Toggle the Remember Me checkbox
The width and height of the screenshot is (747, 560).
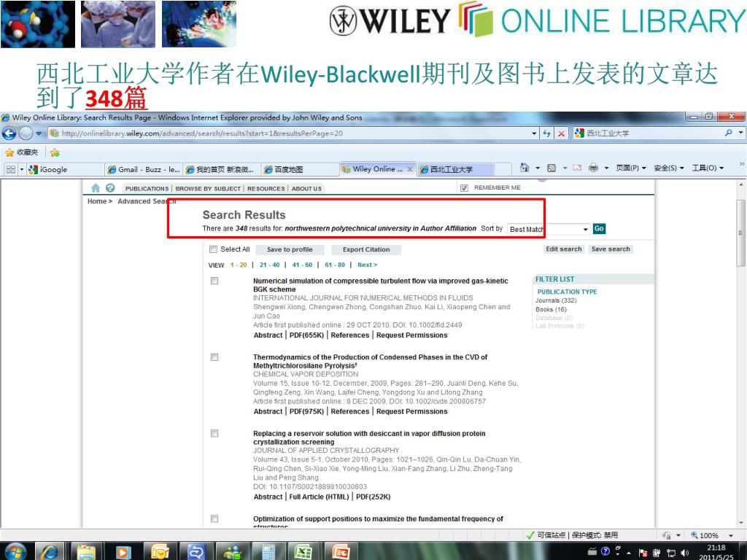tap(465, 187)
